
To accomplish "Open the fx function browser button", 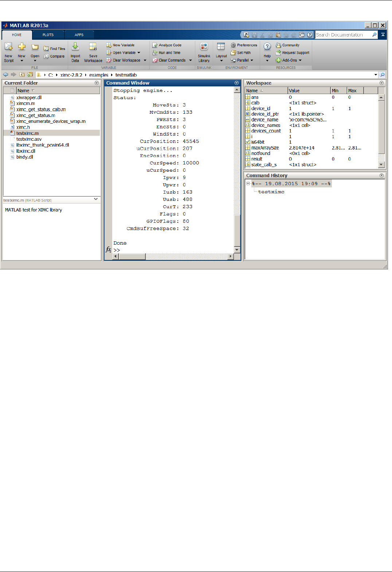I will (109, 250).
